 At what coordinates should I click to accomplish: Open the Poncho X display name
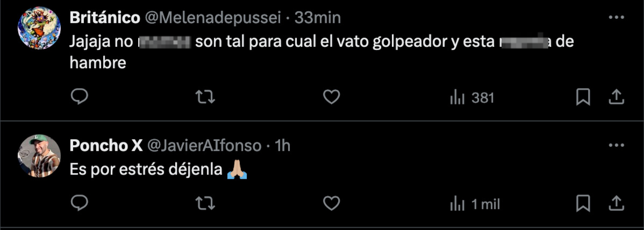coord(106,146)
